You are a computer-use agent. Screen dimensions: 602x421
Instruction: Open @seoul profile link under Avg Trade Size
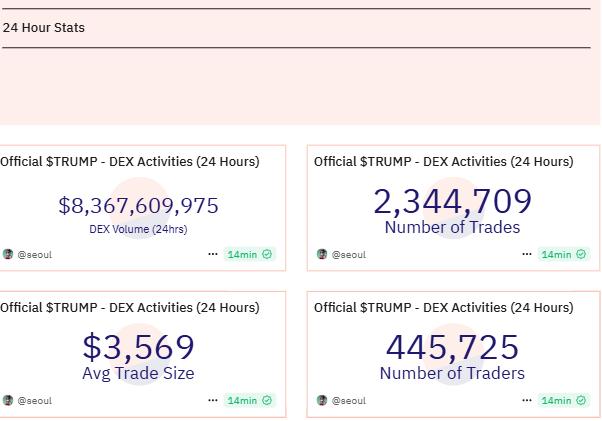point(35,401)
